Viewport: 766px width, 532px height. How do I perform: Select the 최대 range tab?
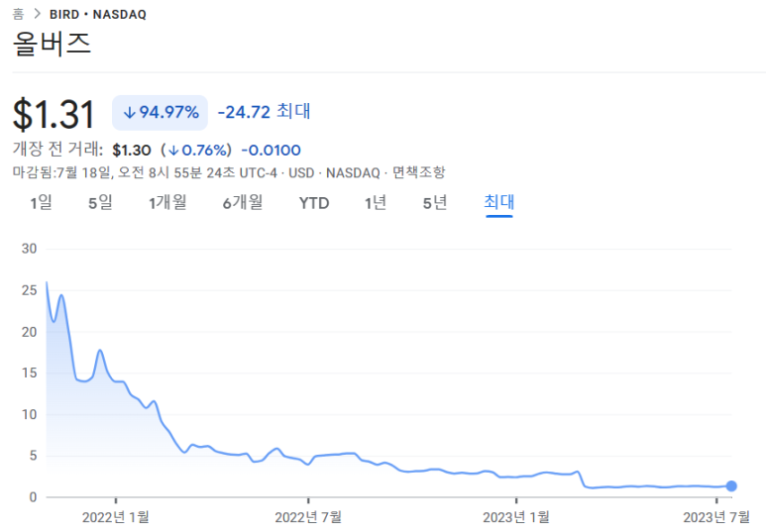pos(499,202)
